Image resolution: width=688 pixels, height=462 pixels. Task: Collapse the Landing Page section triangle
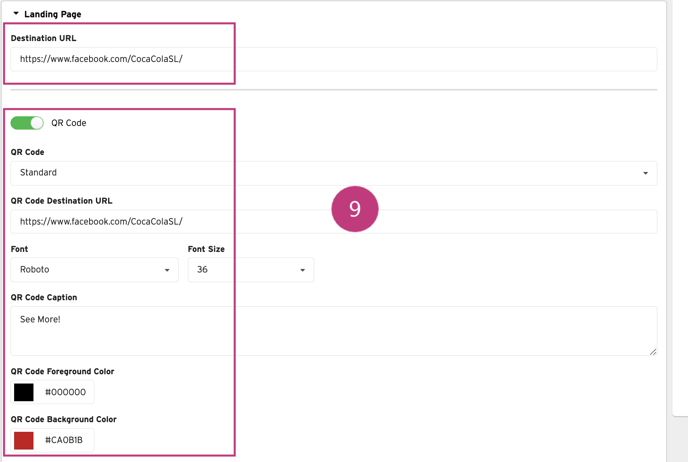click(16, 14)
